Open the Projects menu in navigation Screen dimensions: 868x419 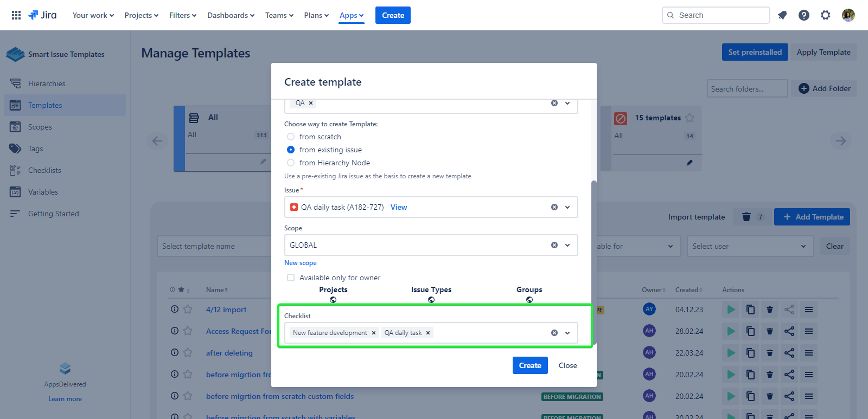pyautogui.click(x=141, y=15)
